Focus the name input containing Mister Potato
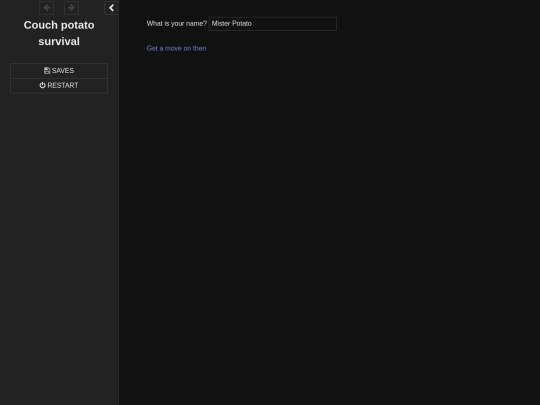This screenshot has height=405, width=540. (x=272, y=24)
